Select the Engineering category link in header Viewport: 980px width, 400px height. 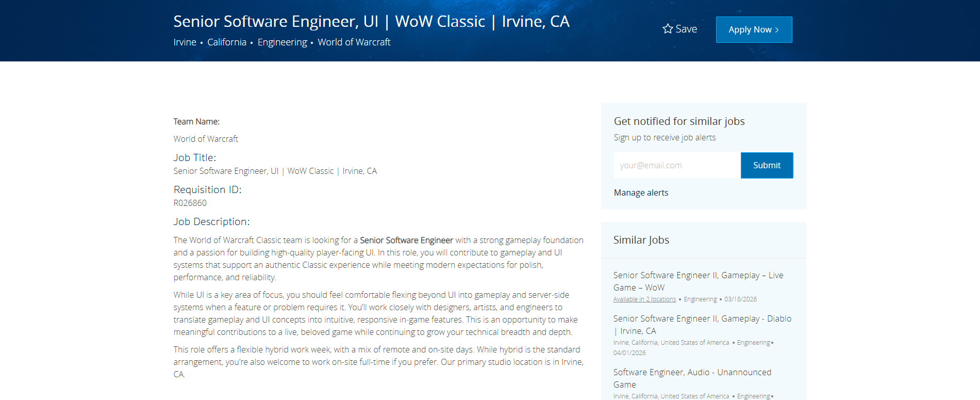click(x=282, y=42)
